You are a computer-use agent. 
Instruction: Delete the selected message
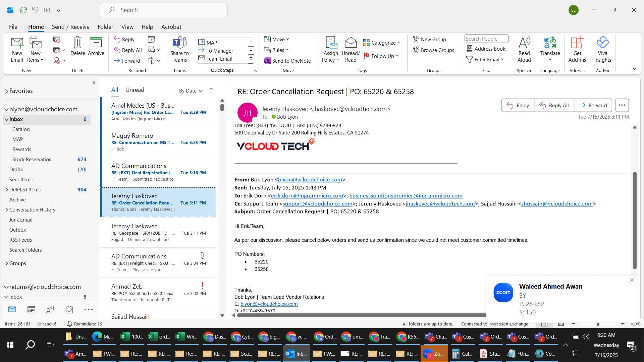[77, 46]
